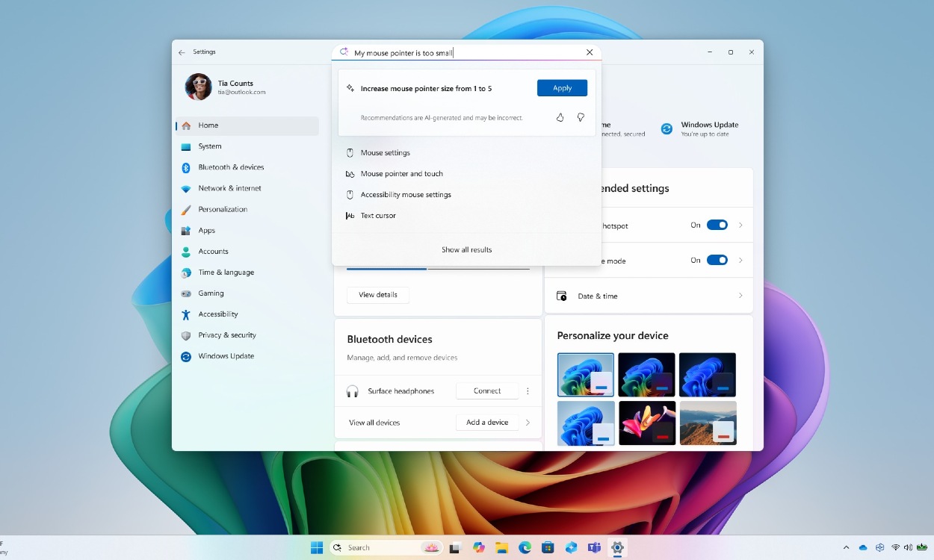Select Personalization in the sidebar
934x560 pixels.
221,209
